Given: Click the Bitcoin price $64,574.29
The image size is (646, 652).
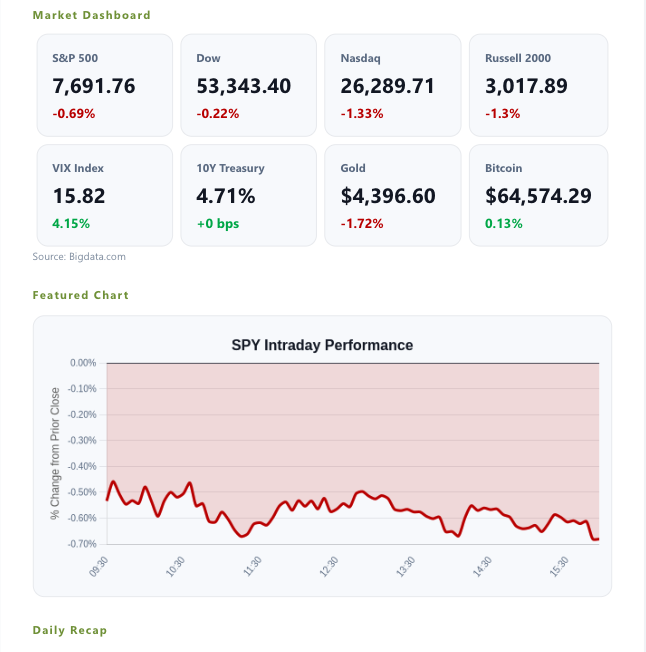Looking at the screenshot, I should [538, 196].
